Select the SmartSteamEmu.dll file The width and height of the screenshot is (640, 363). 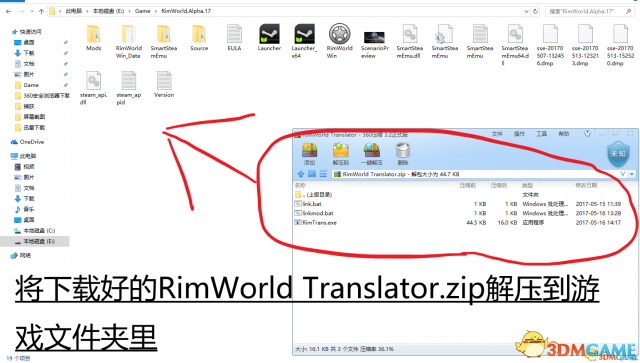(410, 41)
